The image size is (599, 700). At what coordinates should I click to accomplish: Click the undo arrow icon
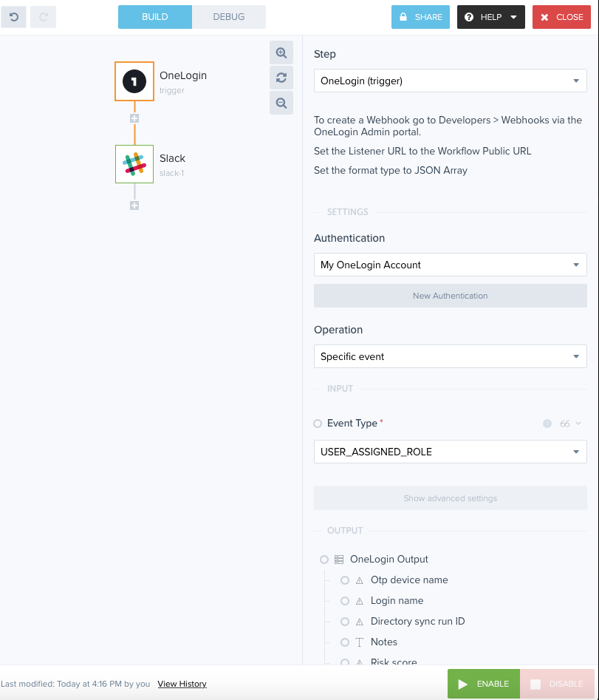tap(14, 17)
